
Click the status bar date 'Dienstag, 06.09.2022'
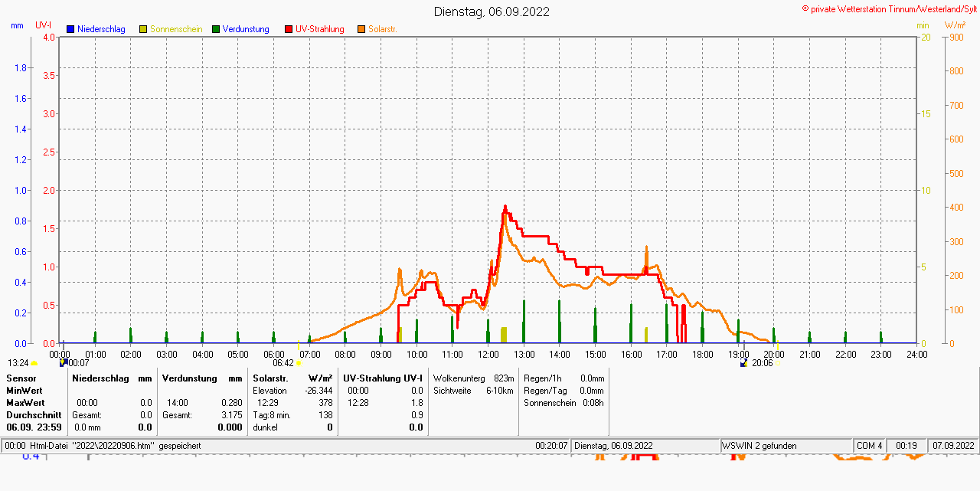click(x=613, y=446)
